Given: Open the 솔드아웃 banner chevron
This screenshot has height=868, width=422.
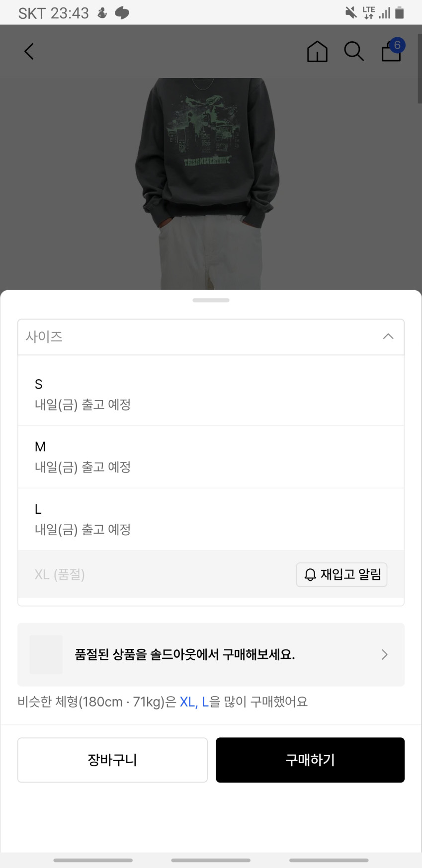Looking at the screenshot, I should tap(384, 654).
